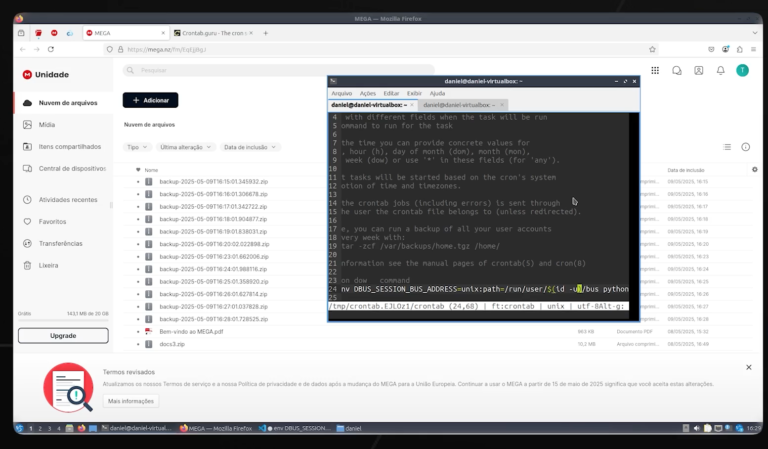
Task: Open the Data de inclusão filter
Action: (247, 147)
